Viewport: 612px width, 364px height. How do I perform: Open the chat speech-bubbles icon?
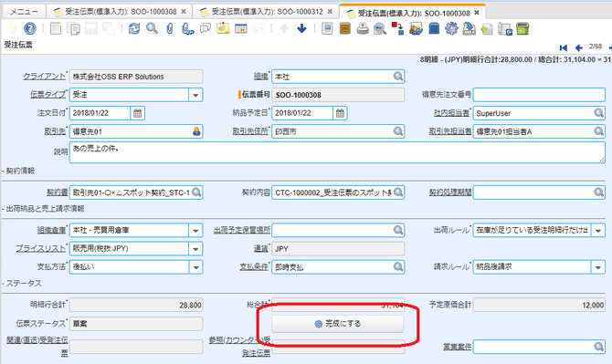pyautogui.click(x=206, y=28)
